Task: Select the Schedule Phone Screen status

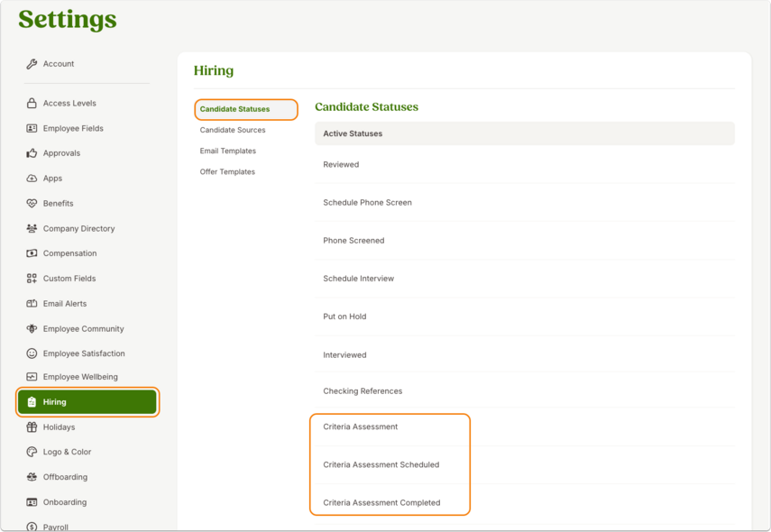Action: (x=525, y=203)
